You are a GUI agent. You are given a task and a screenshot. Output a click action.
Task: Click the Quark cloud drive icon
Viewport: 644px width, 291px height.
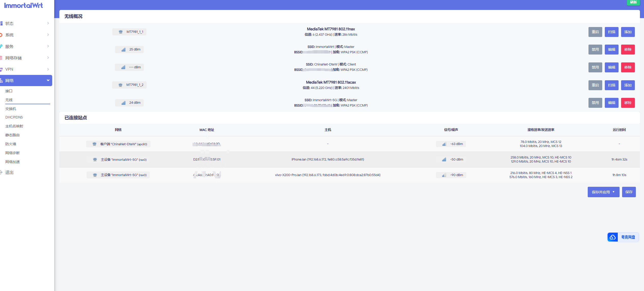(x=613, y=237)
